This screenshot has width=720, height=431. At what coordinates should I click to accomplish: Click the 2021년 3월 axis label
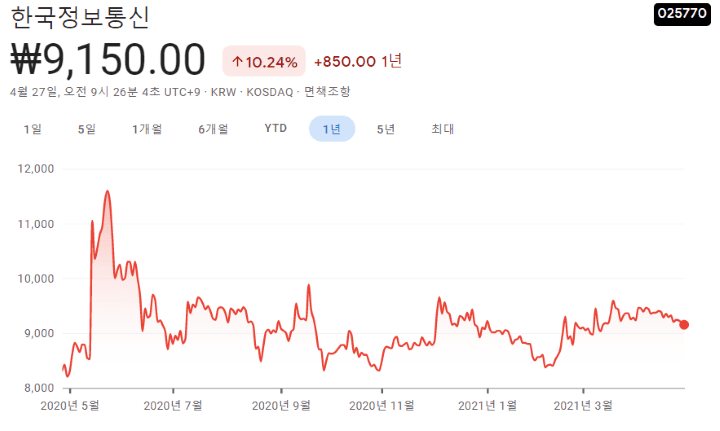coord(583,406)
